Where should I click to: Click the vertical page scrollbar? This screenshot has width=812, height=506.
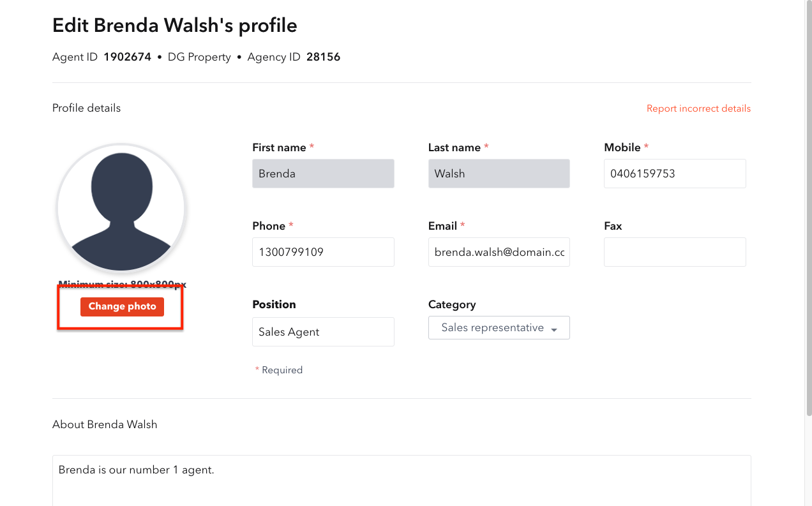[809, 207]
